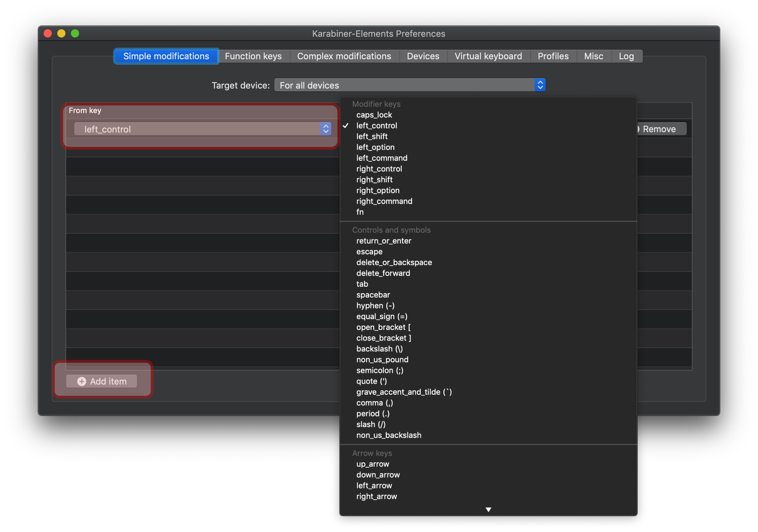758x532 pixels.
Task: Click the menu's scroll-down arrow indicator
Action: (488, 510)
